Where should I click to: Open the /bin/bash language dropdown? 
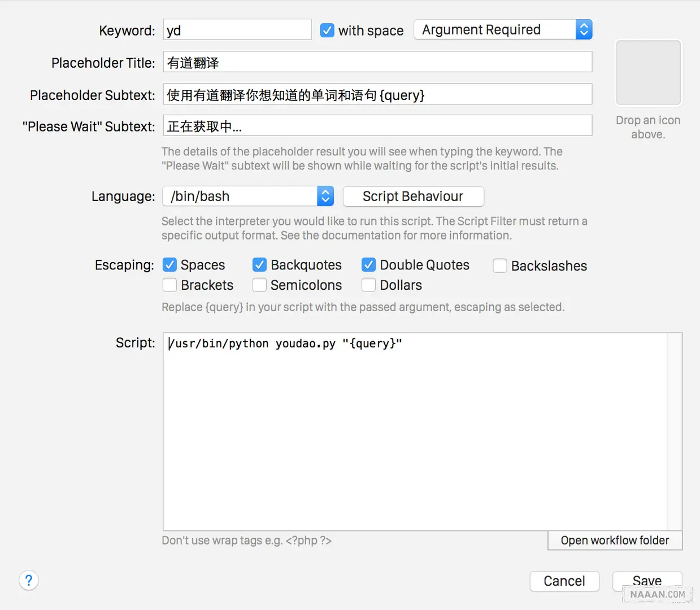pyautogui.click(x=248, y=196)
